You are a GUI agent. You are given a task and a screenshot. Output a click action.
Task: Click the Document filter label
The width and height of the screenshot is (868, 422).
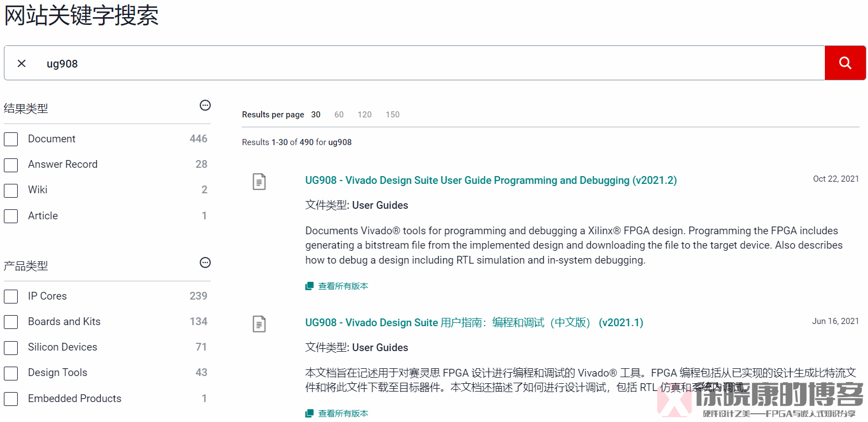tap(52, 139)
